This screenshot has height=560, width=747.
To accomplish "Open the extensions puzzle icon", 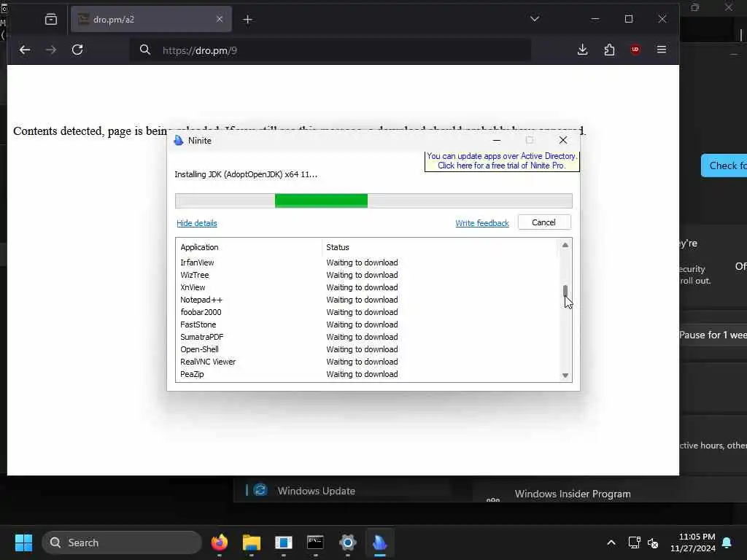I will (x=609, y=50).
